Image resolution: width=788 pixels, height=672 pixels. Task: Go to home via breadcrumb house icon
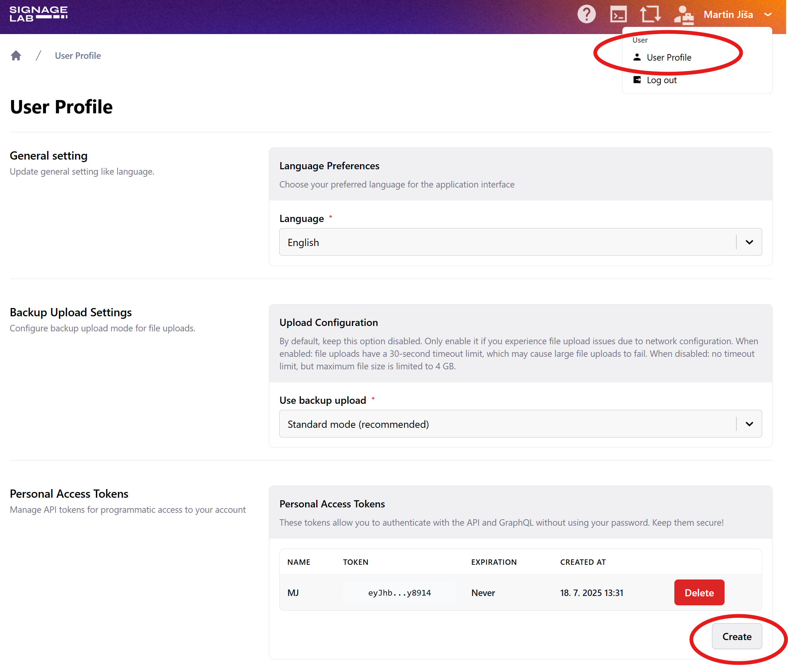tap(16, 56)
